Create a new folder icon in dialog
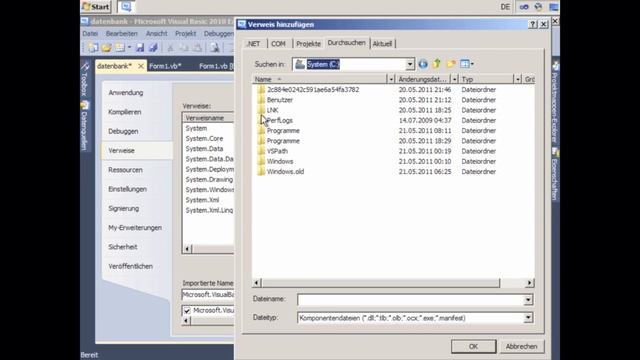This screenshot has height=360, width=640. [x=451, y=64]
